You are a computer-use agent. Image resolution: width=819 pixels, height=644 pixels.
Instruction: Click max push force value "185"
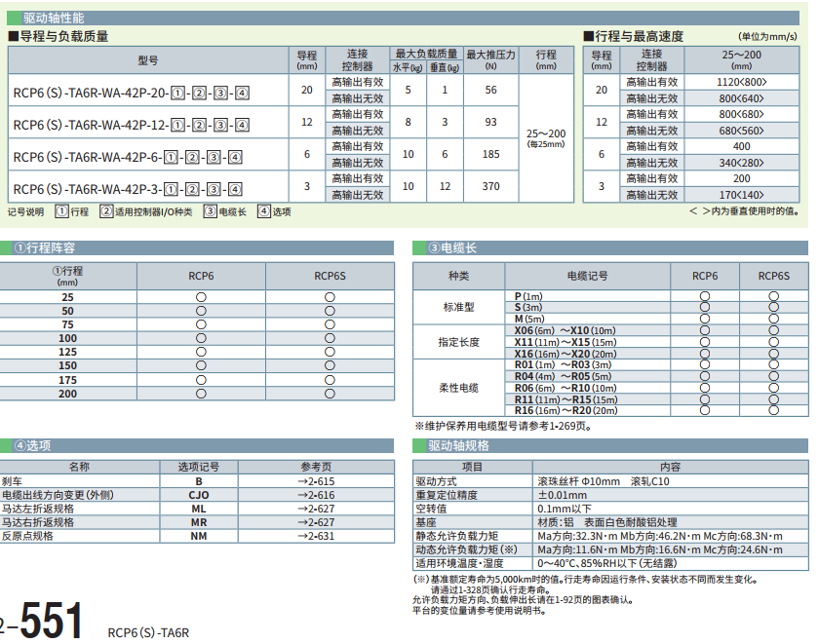[491, 154]
